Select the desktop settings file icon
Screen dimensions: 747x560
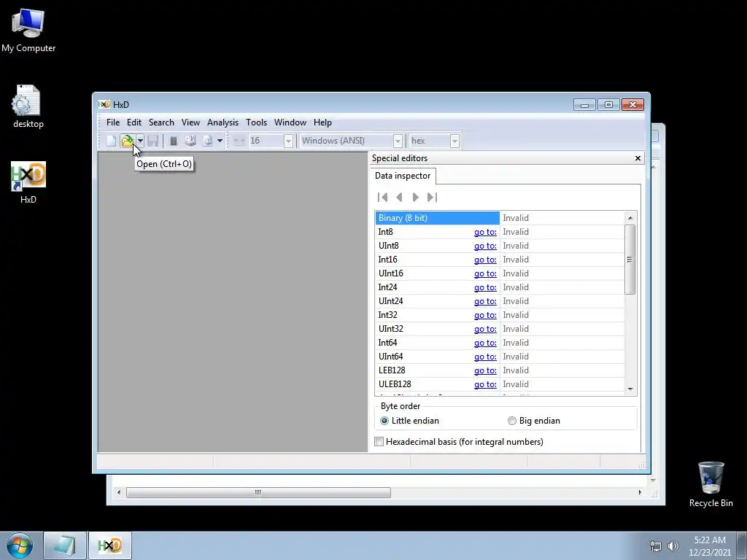click(x=28, y=106)
